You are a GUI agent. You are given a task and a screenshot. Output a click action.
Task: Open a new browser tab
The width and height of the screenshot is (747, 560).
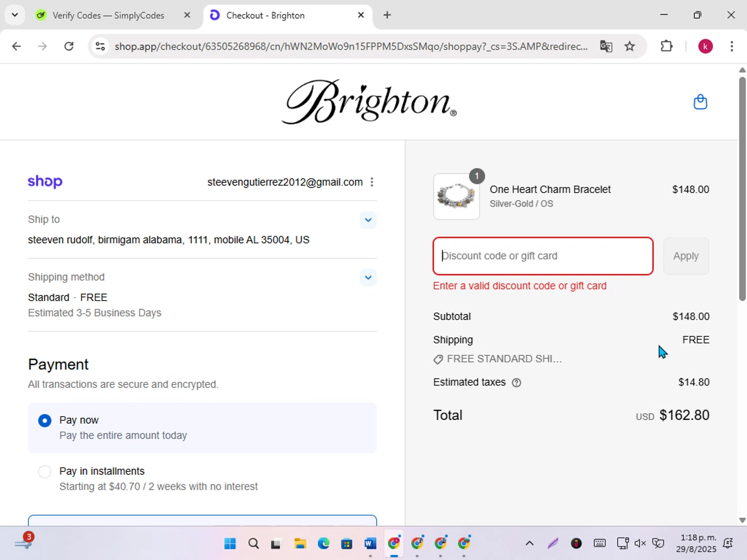(x=387, y=15)
